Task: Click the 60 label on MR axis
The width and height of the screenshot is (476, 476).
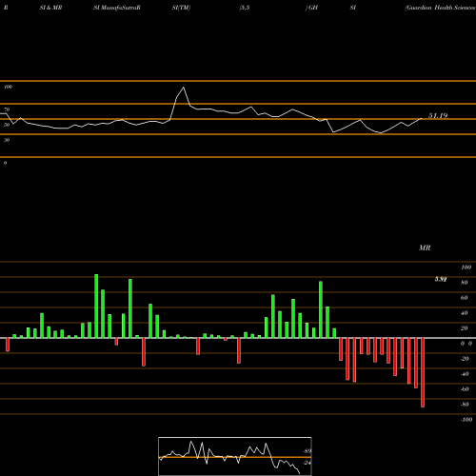Action: (x=465, y=298)
